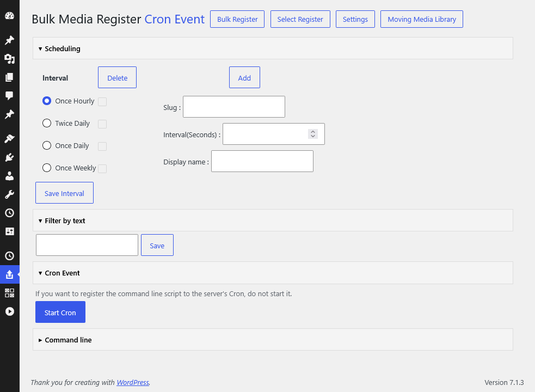535x392 pixels.
Task: Click clock icon just above upload icon
Action: click(x=10, y=256)
